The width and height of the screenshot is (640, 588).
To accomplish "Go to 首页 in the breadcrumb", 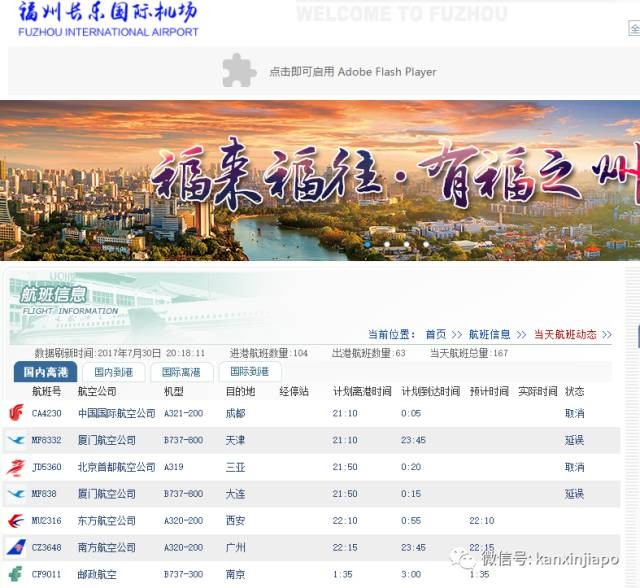I will [x=435, y=334].
